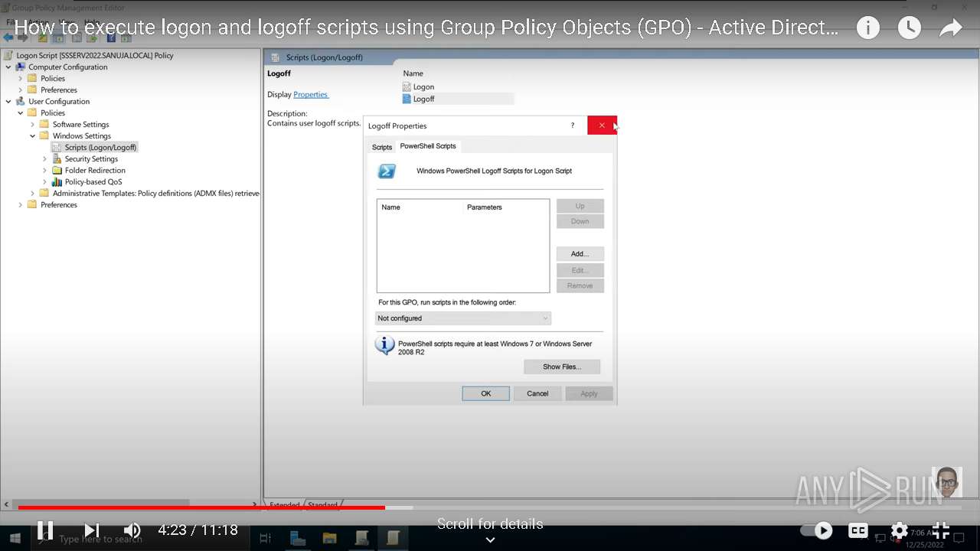The height and width of the screenshot is (551, 980).
Task: Collapse the Windows Settings node
Action: point(33,135)
